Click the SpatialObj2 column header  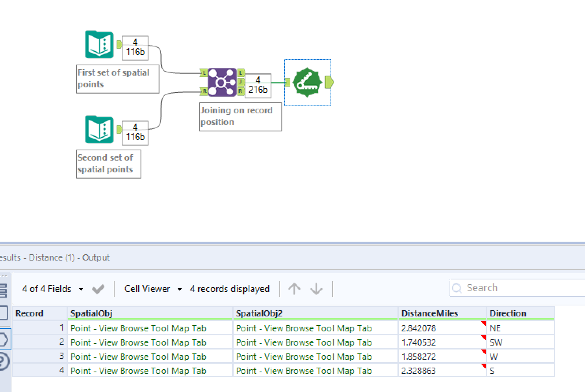[259, 313]
